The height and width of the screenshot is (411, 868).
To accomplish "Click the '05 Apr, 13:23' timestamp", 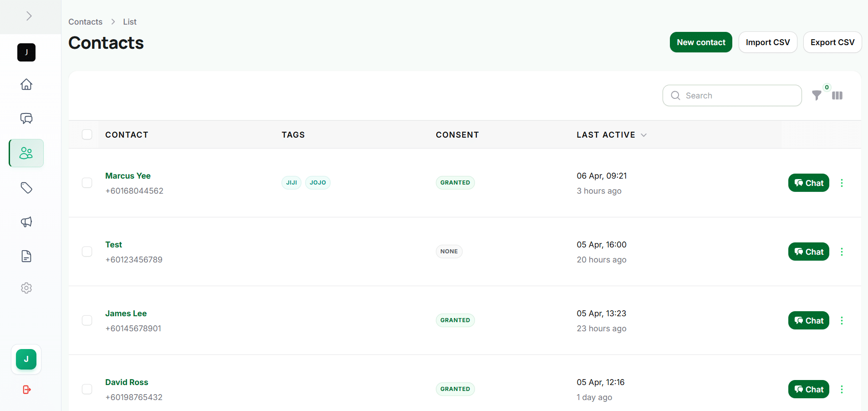I will tap(601, 313).
